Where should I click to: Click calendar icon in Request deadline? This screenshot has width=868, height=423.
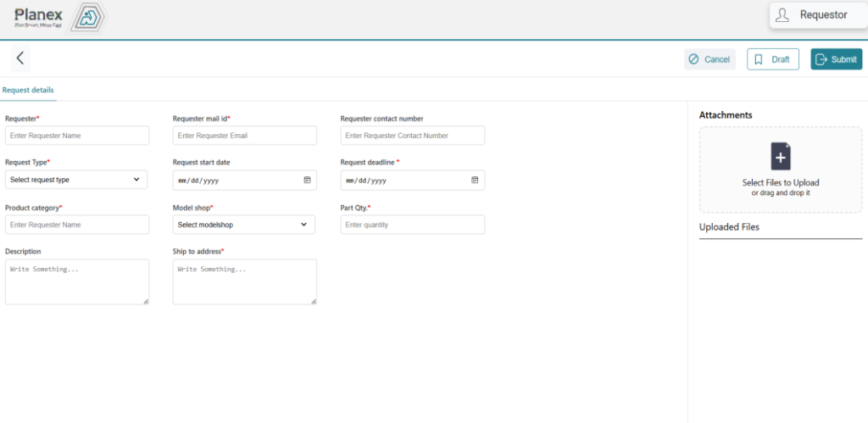[x=475, y=180]
